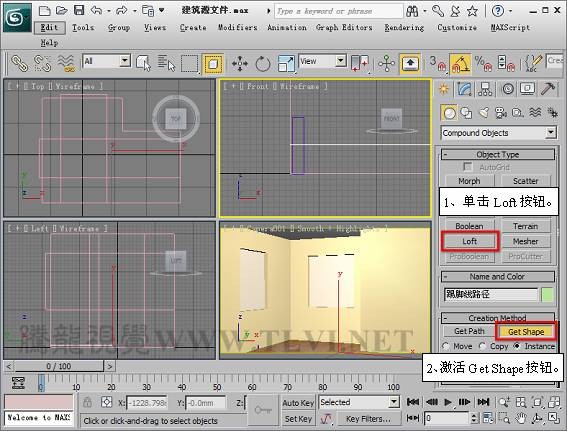This screenshot has width=567, height=431.
Task: Open the MAXScript menu
Action: click(511, 27)
